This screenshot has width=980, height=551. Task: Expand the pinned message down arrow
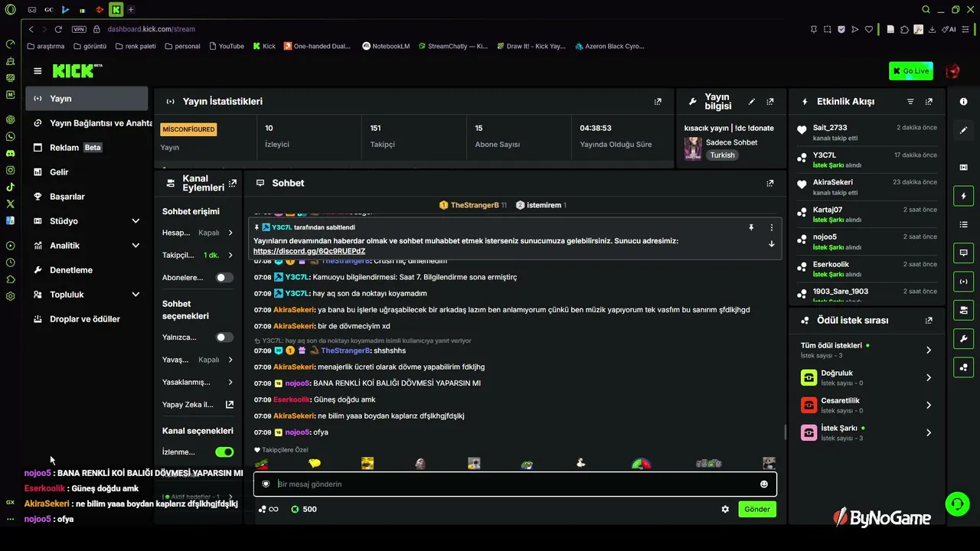tap(771, 244)
